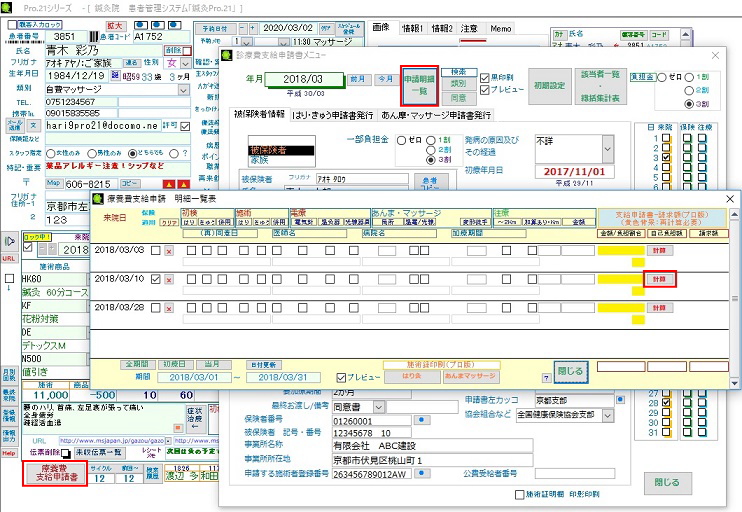This screenshot has width=742, height=512.
Task: Click 閉じる in the detail list window
Action: [571, 371]
